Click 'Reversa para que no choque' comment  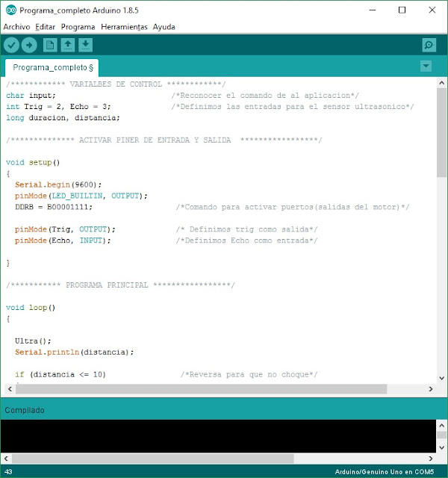tap(249, 374)
